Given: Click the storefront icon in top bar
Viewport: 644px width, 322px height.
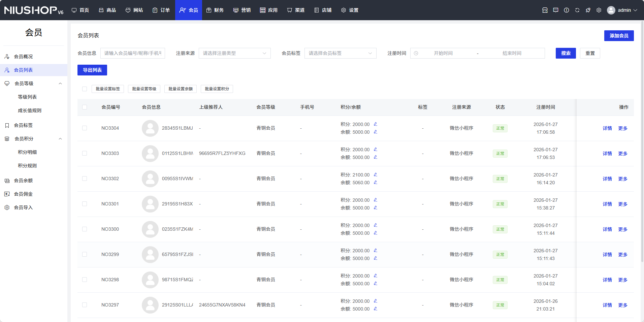Looking at the screenshot, I should coord(545,10).
